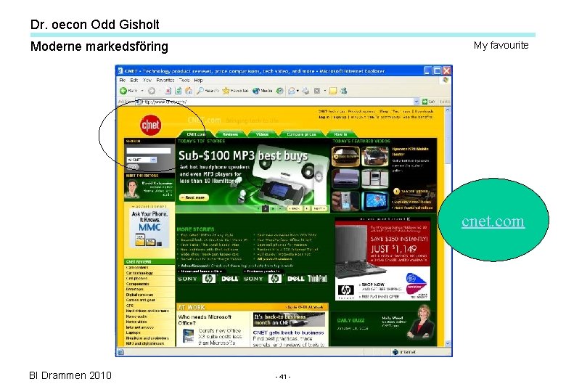Click the Refresh page icon
Viewport: 566px width, 392px height.
coord(179,91)
